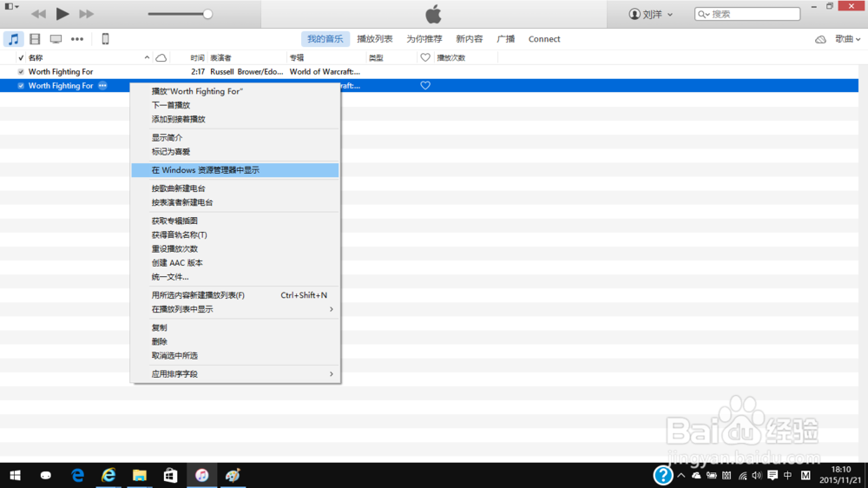Open the TV Shows library icon
This screenshot has width=868, height=488.
[56, 39]
